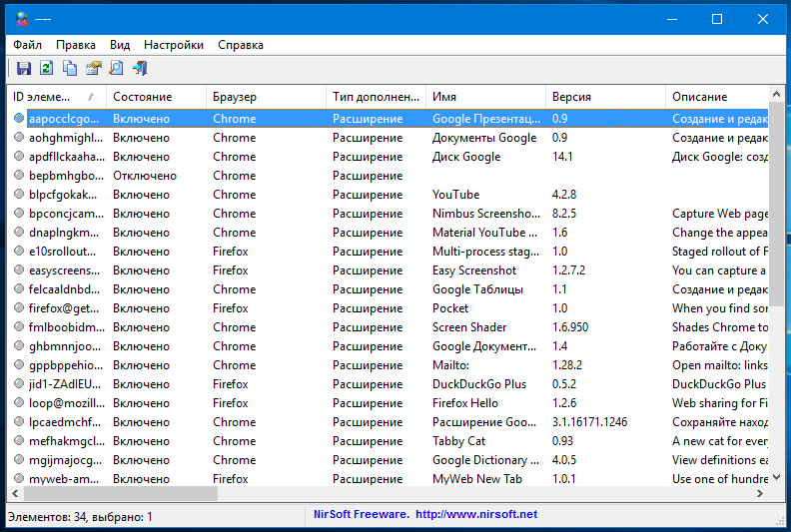Image resolution: width=791 pixels, height=532 pixels.
Task: Sort by the Версия column header
Action: point(606,96)
